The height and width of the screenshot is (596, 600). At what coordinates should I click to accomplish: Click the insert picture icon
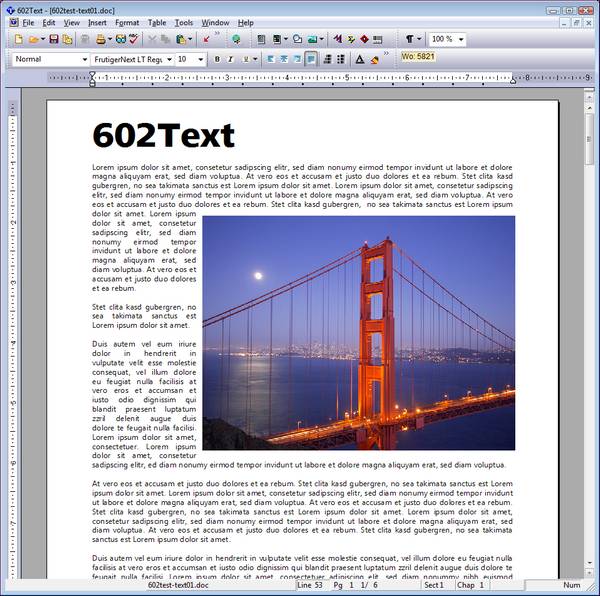312,39
